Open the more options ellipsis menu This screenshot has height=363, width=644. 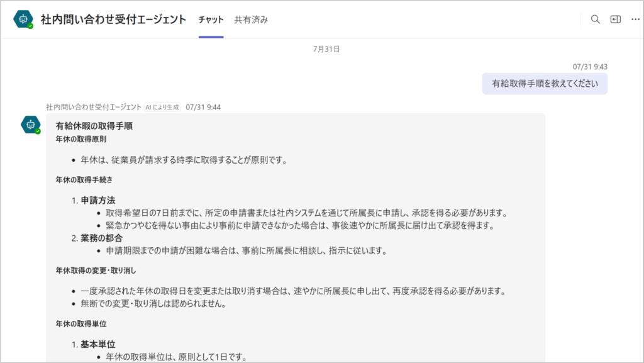(635, 20)
